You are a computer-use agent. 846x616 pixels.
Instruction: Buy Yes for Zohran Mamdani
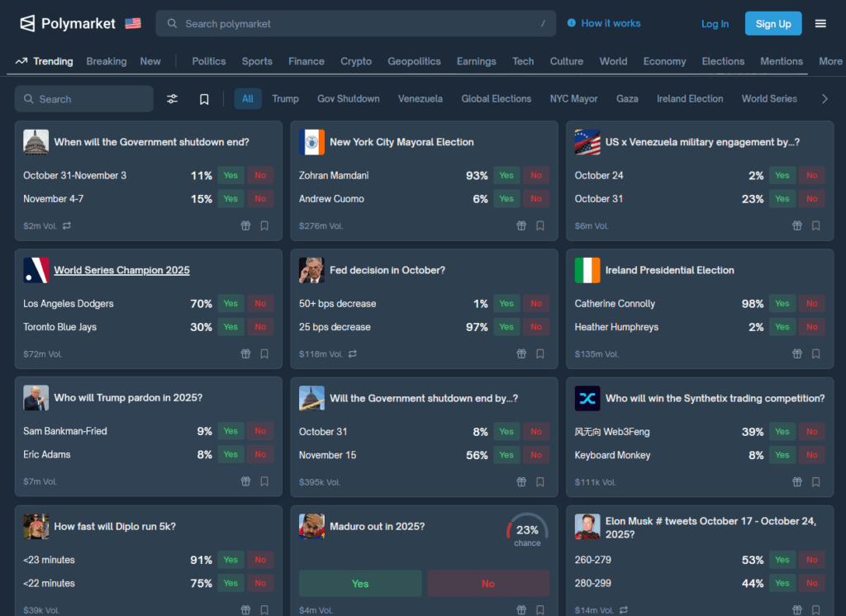click(x=506, y=175)
